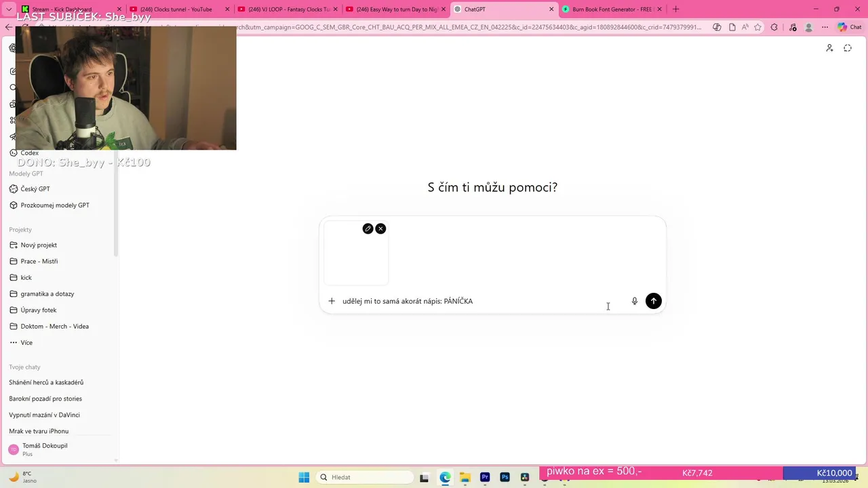
Task: Click the Read aloud icon in address bar
Action: pos(745,27)
